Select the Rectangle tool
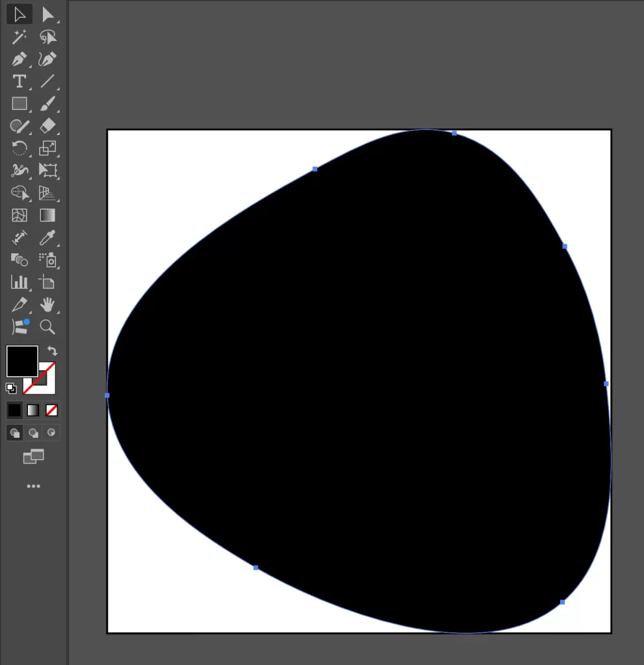644x665 pixels. (19, 104)
